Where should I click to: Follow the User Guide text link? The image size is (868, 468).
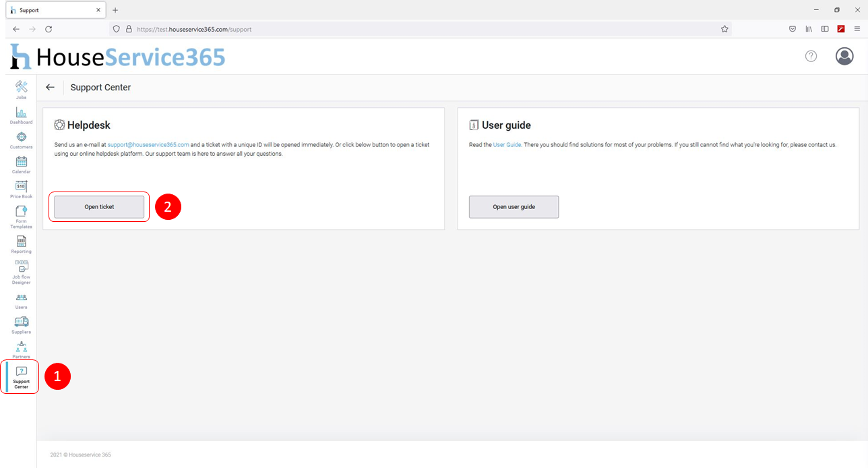tap(507, 145)
